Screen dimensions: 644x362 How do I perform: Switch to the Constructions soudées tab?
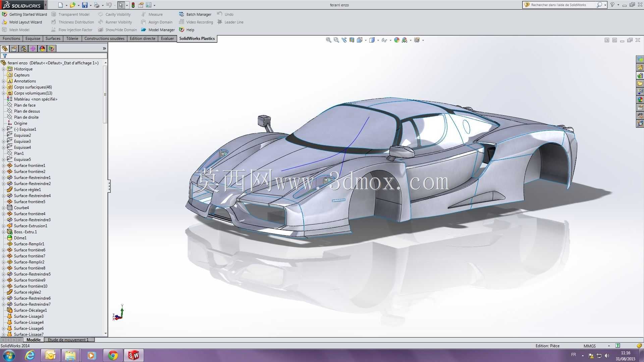104,39
